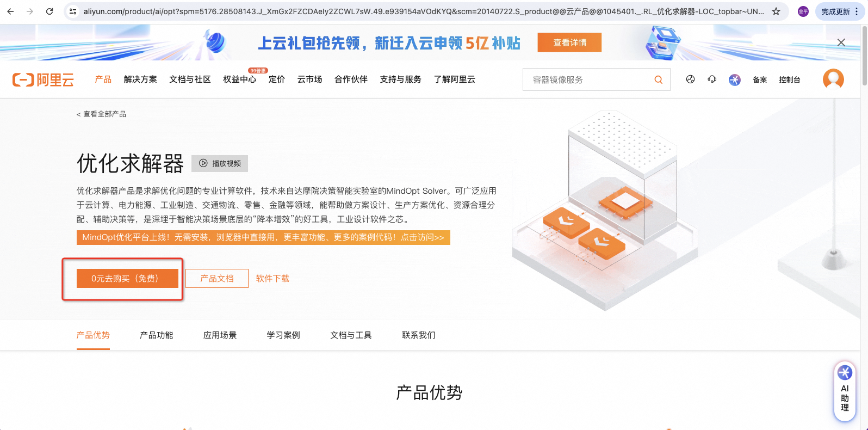
Task: Open the MindOpt优化平台上线 orange notice link
Action: point(263,237)
